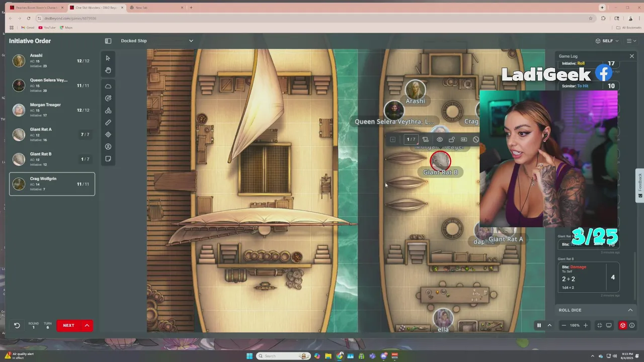644x362 pixels.
Task: Open the notes sticky icon
Action: tap(108, 159)
